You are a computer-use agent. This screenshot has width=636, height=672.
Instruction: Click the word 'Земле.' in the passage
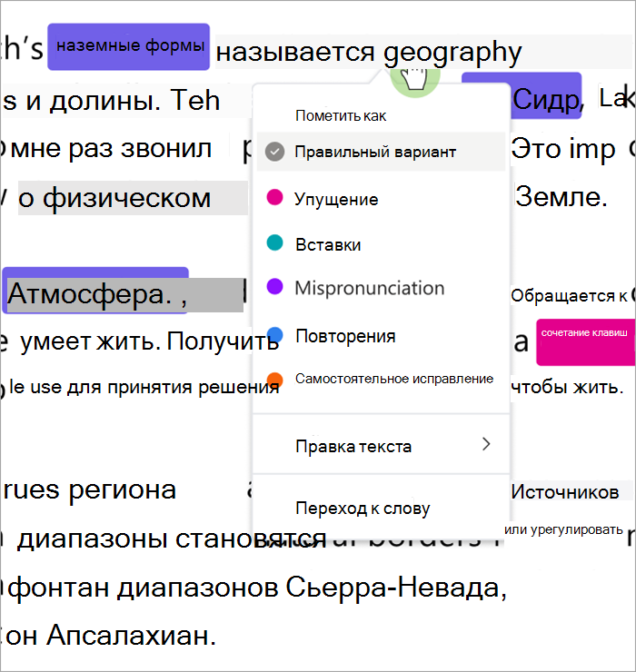(x=561, y=197)
